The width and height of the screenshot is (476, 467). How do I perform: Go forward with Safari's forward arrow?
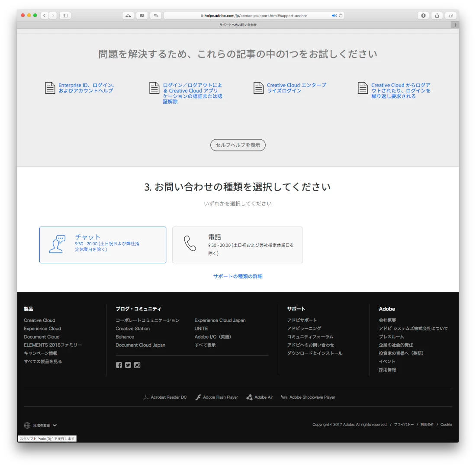tap(53, 16)
